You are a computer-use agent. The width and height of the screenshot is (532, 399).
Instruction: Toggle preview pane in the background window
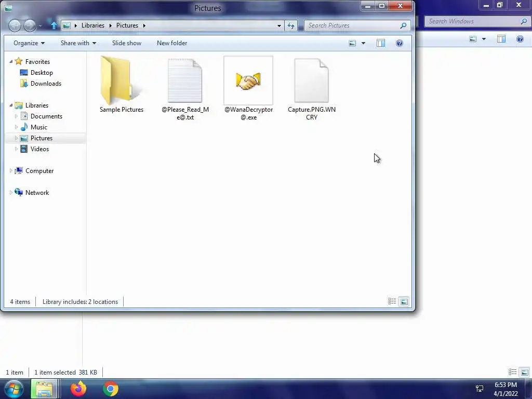501,39
